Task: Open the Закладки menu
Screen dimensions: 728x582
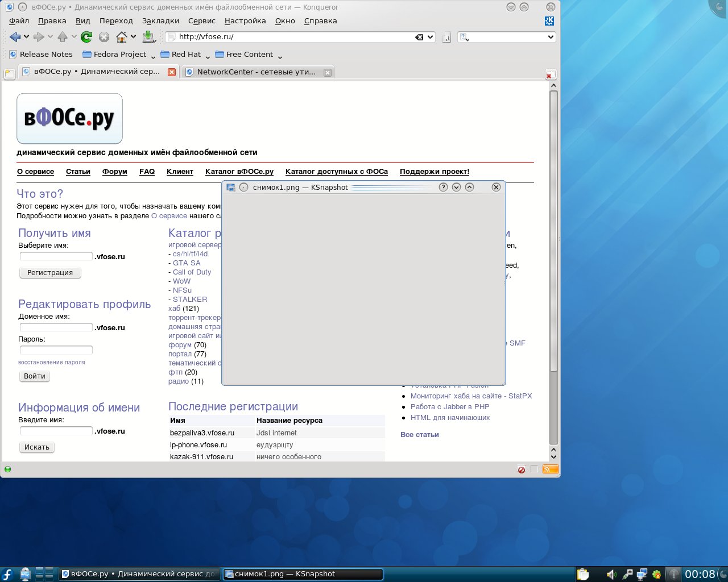Action: [x=160, y=21]
